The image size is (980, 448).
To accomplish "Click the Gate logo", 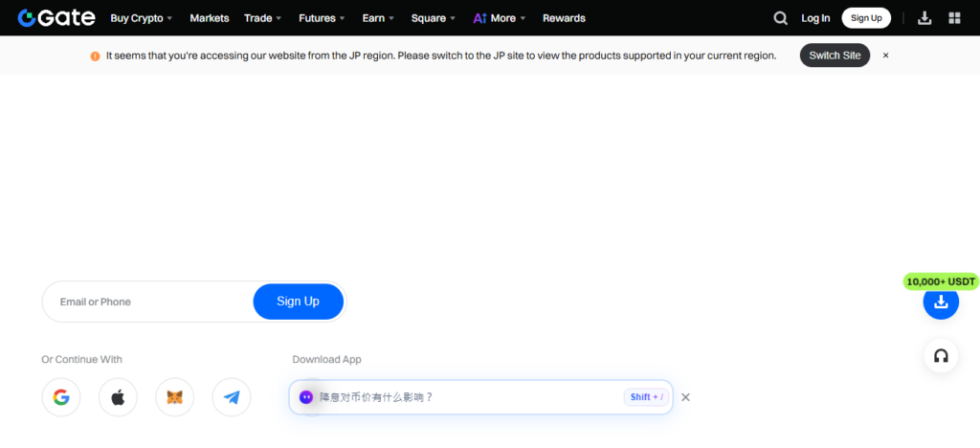I will click(x=56, y=17).
